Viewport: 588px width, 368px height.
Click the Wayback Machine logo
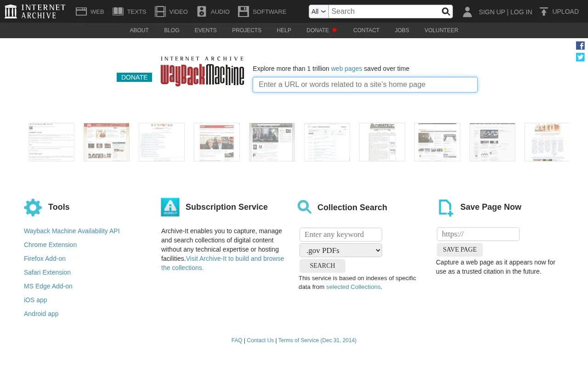coord(202,71)
